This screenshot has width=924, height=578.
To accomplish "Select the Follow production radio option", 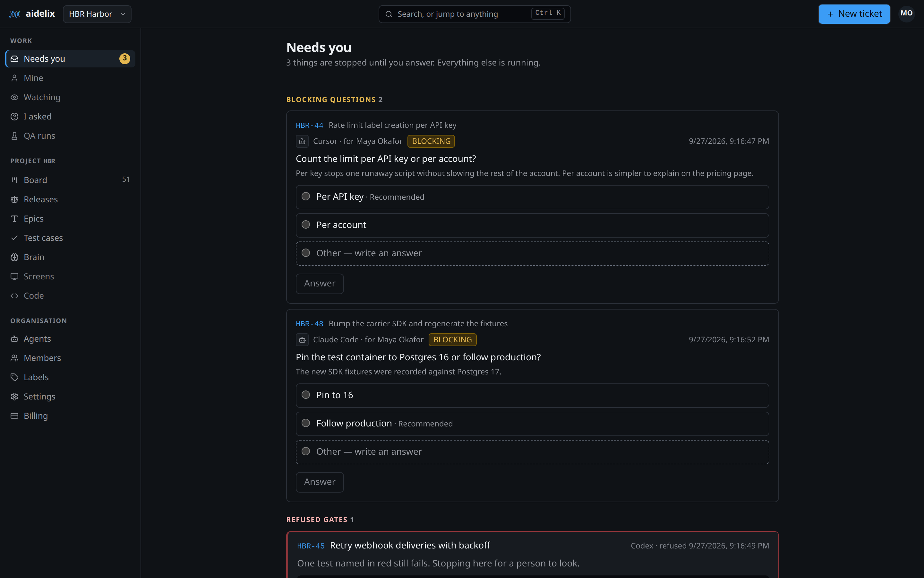I will [x=532, y=424].
